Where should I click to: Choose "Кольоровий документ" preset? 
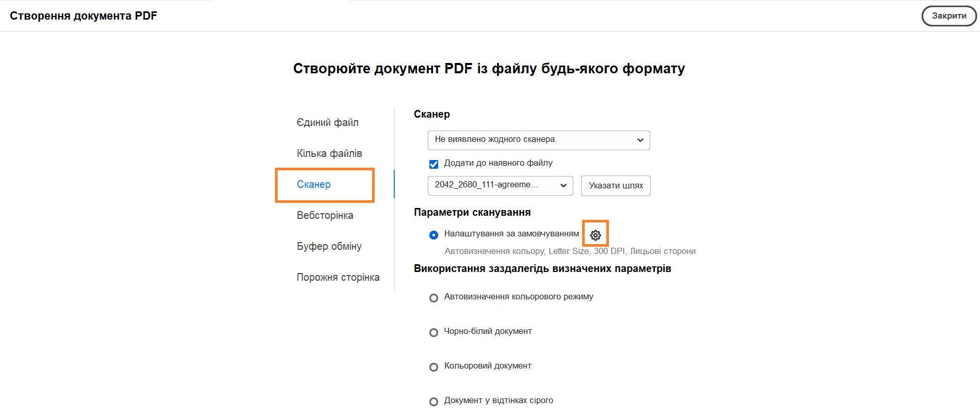coord(433,367)
